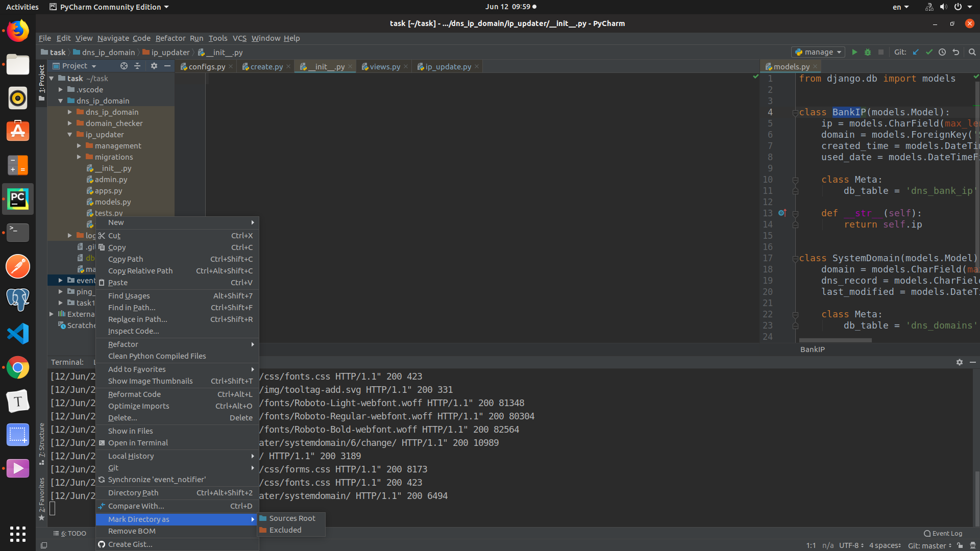Viewport: 980px width, 551px height.
Task: Click Git update project arrow
Action: 916,52
